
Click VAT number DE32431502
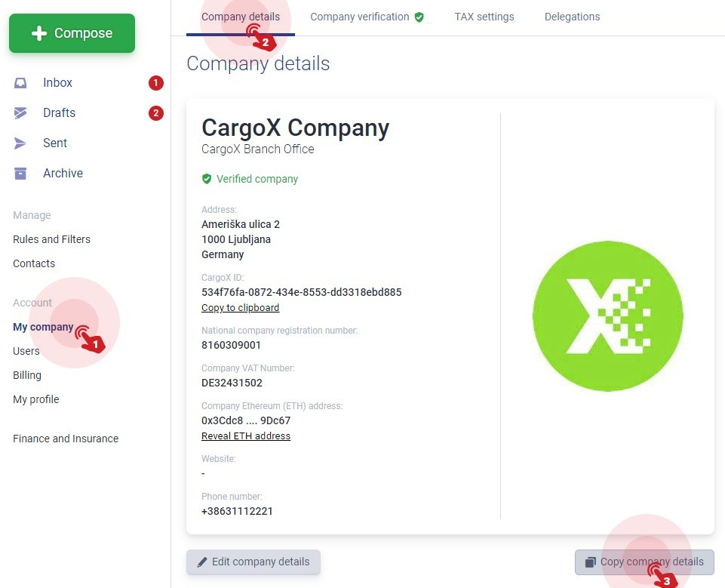232,383
